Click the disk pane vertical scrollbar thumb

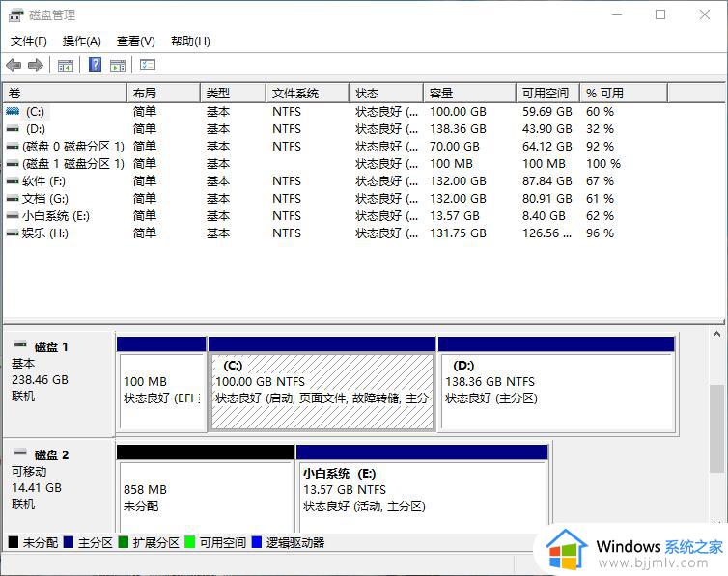(x=716, y=428)
